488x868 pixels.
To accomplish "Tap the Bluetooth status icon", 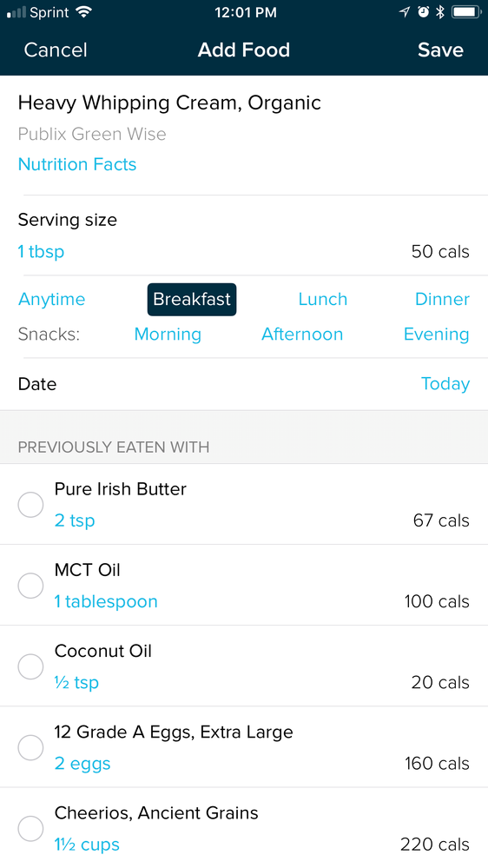I will point(440,12).
